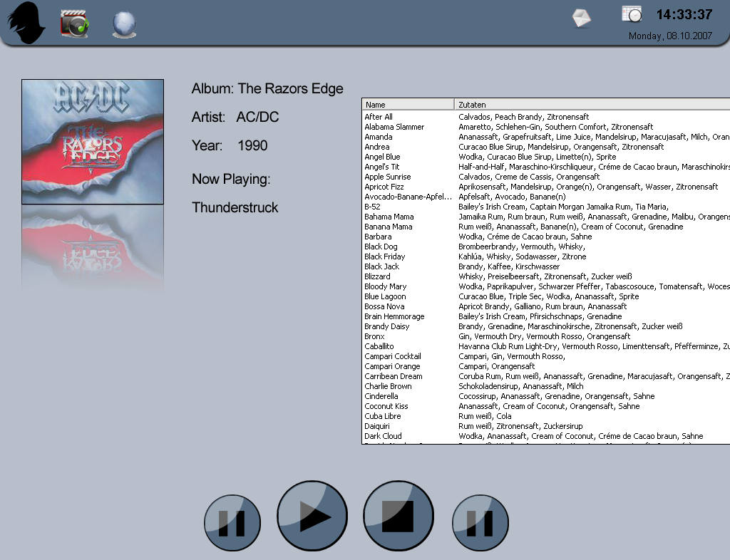730x560 pixels.
Task: Select the Banana Mama row
Action: [546, 227]
